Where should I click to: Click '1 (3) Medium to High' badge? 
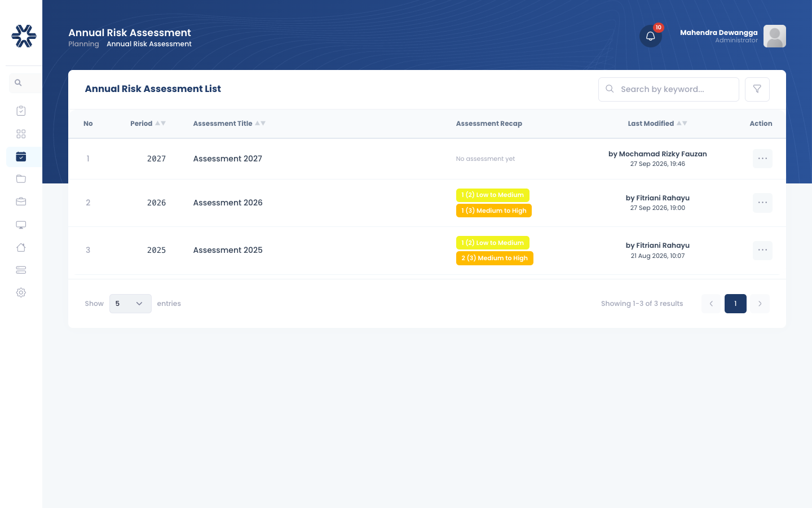coord(494,211)
